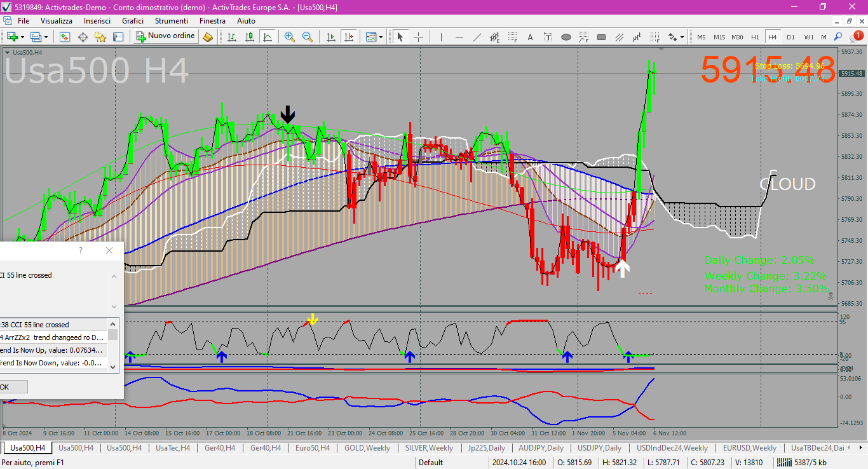This screenshot has width=868, height=469.
Task: Show the Market Watch window icon
Action: coord(65,37)
